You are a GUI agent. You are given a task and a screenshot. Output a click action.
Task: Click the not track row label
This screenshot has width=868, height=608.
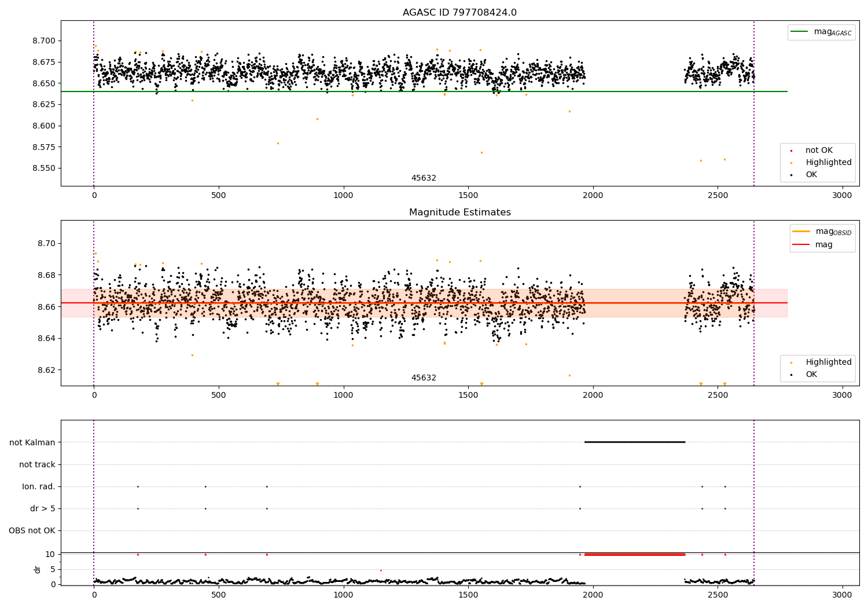(37, 464)
